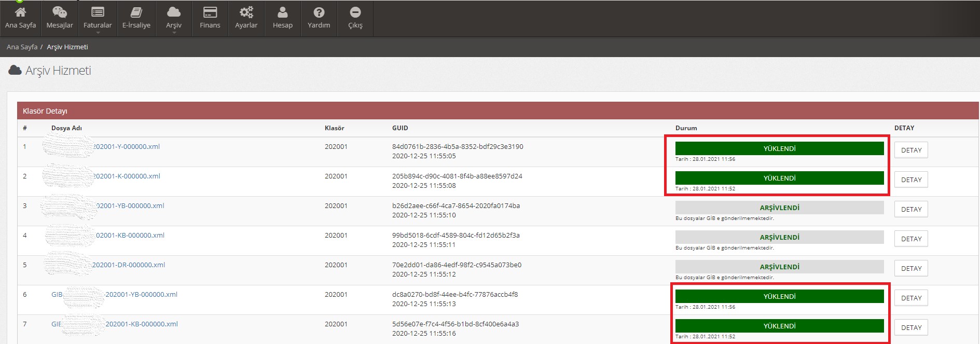Click the Hesap user icon
The width and height of the screenshot is (980, 344).
(x=283, y=12)
